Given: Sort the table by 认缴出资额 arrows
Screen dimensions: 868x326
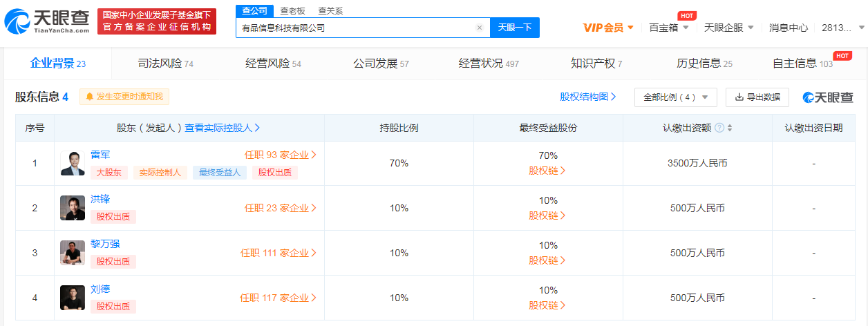Looking at the screenshot, I should click(x=730, y=128).
